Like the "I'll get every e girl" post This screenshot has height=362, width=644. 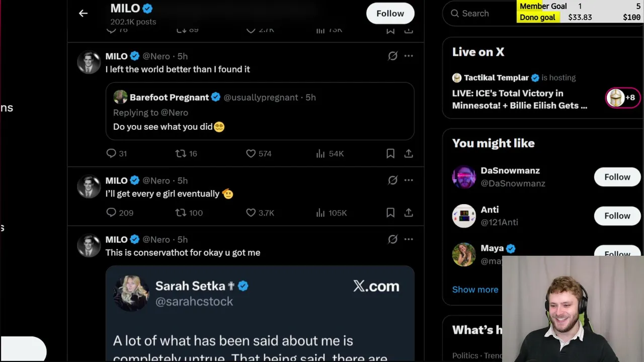tap(251, 213)
